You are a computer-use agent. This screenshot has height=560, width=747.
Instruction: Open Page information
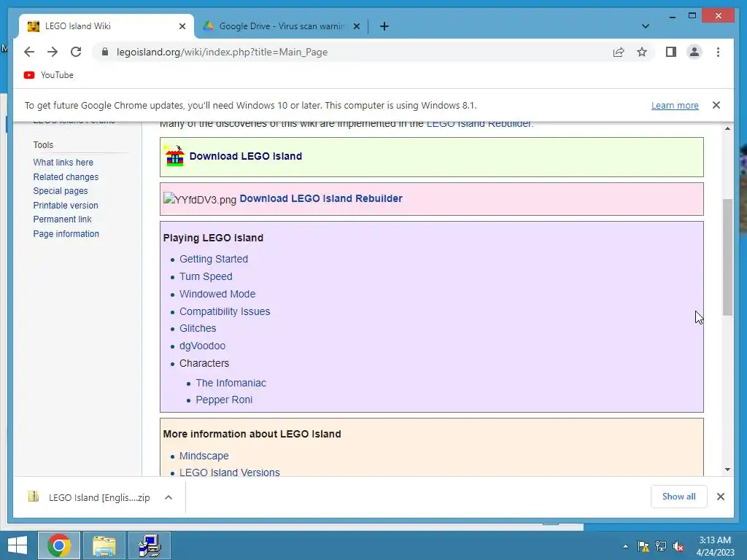(66, 234)
